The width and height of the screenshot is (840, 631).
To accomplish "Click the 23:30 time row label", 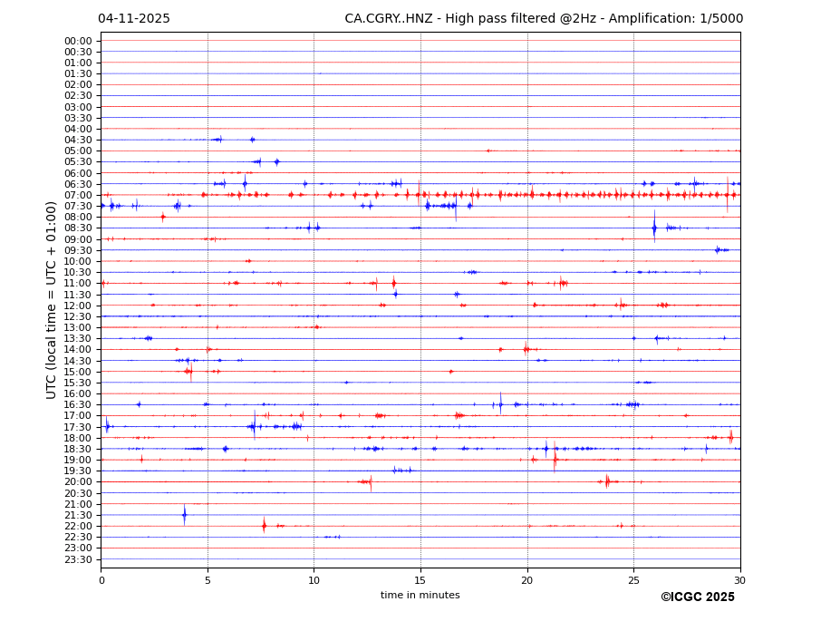I will tap(78, 559).
